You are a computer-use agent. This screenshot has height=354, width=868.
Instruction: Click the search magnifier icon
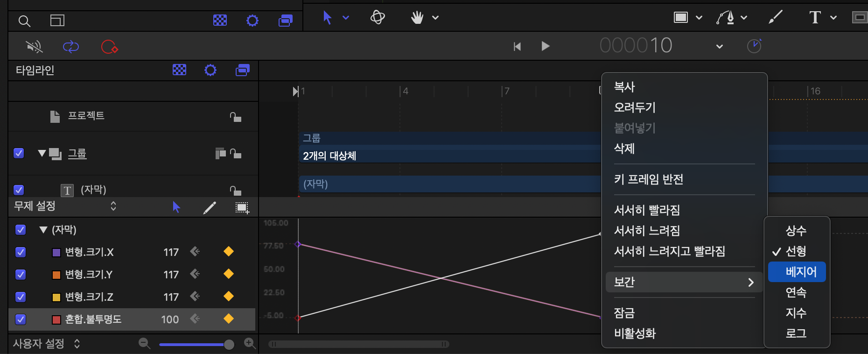coord(24,21)
